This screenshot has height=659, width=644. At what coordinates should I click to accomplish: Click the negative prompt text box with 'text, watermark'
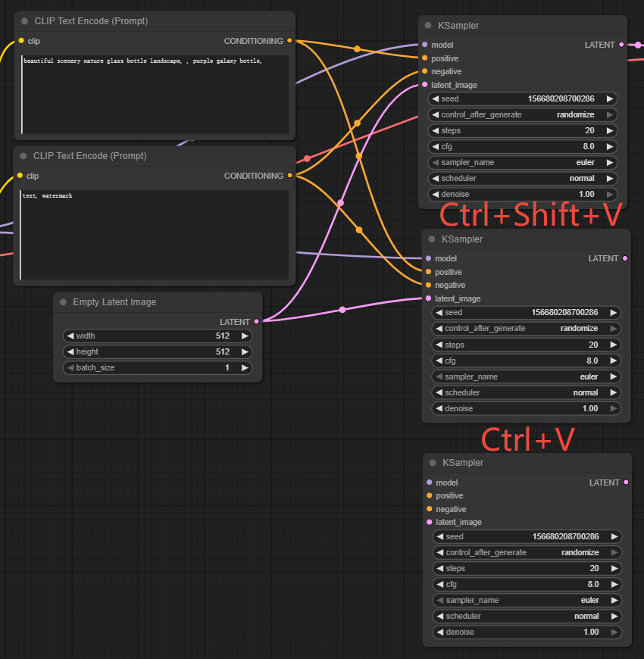pos(155,235)
